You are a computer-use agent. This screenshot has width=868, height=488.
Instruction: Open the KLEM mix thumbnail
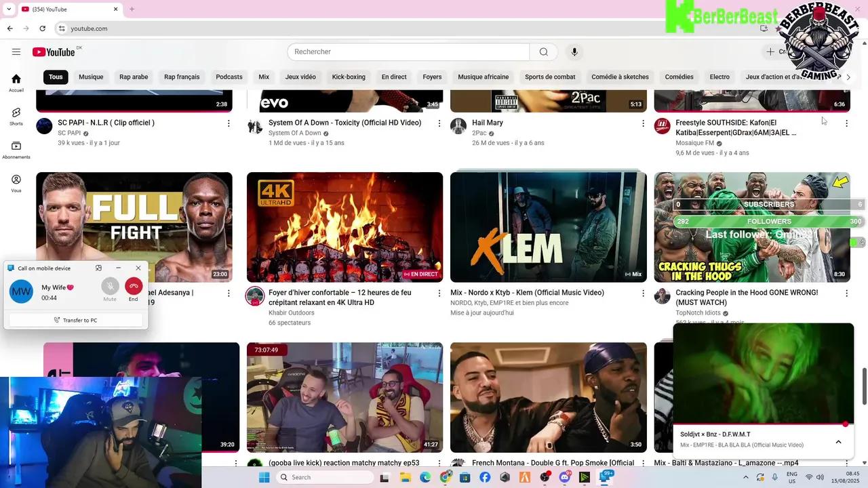[548, 227]
